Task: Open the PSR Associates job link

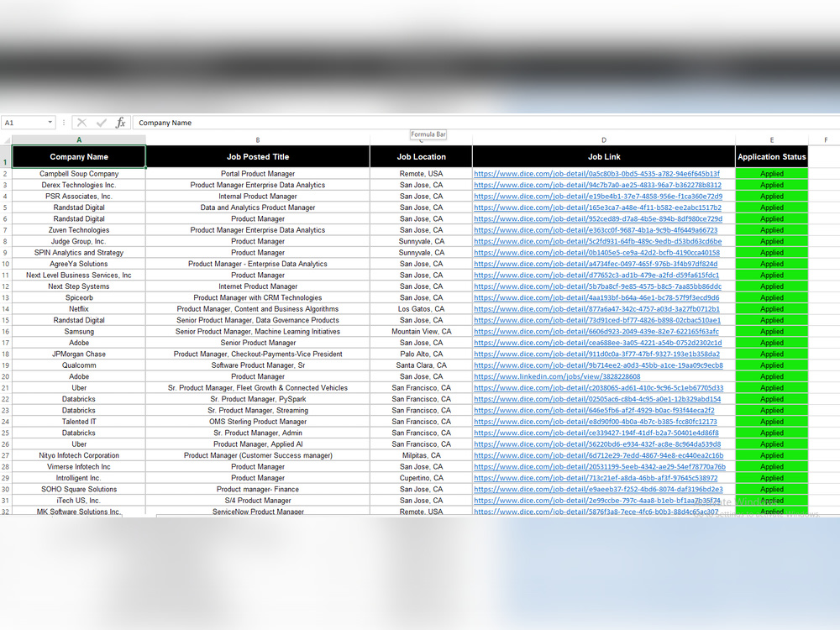Action: coord(598,196)
